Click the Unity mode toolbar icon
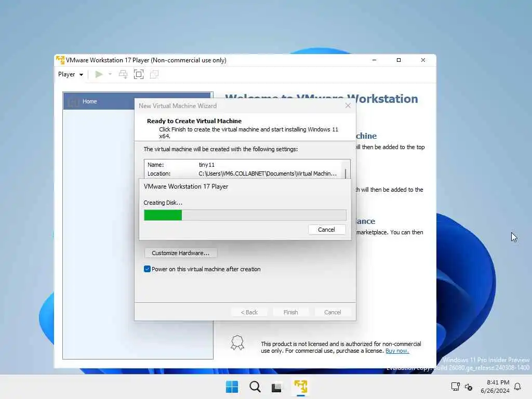The width and height of the screenshot is (532, 399). (154, 74)
